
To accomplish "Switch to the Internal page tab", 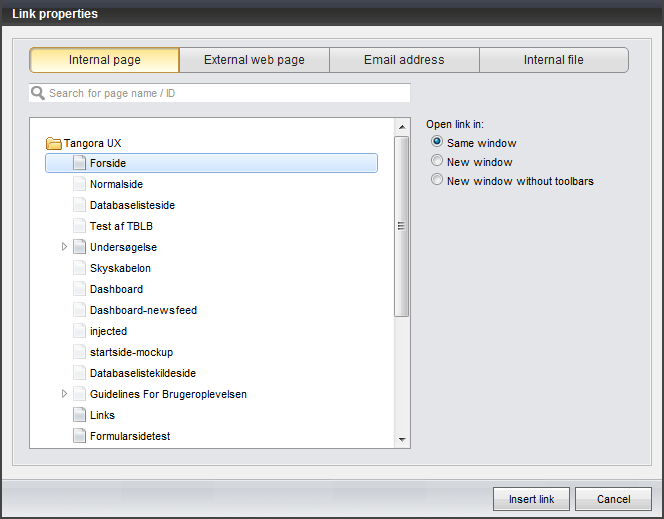I will (105, 60).
